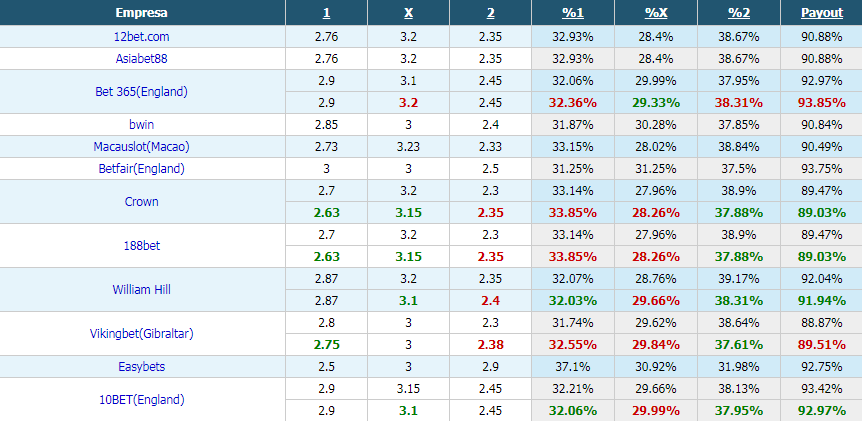
Task: Click the Bet 365(England) link
Action: pyautogui.click(x=142, y=92)
